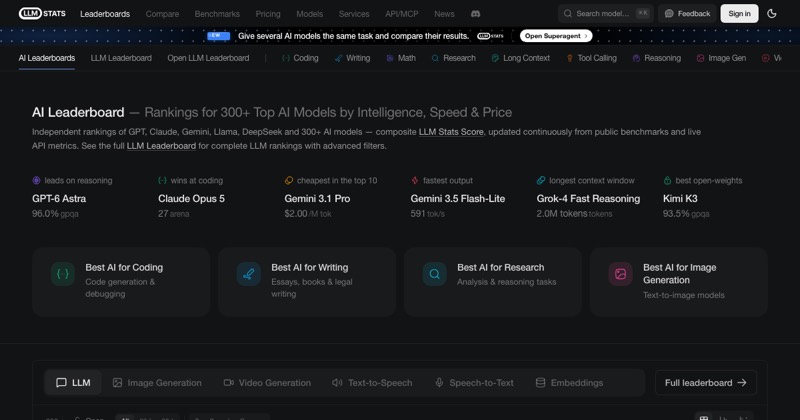Screen dimensions: 800x420
Task: Open the Leaderboards menu
Action: pyautogui.click(x=105, y=14)
